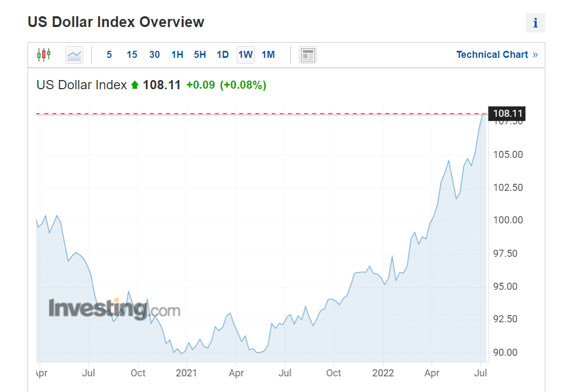Click the 95.00 y-axis label
Image resolution: width=561 pixels, height=392 pixels.
(505, 287)
